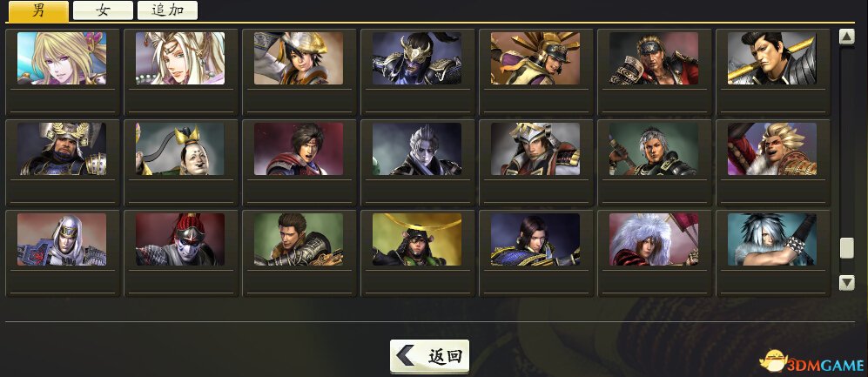Click the 返回 back button
Image resolution: width=868 pixels, height=377 pixels.
pos(429,356)
